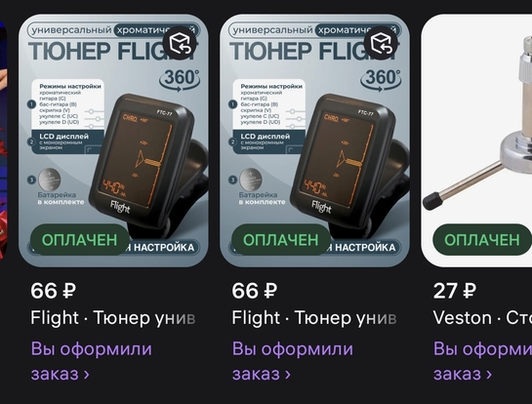Select the second 'Flight · Тюнер' product title
The image size is (532, 404).
(314, 318)
